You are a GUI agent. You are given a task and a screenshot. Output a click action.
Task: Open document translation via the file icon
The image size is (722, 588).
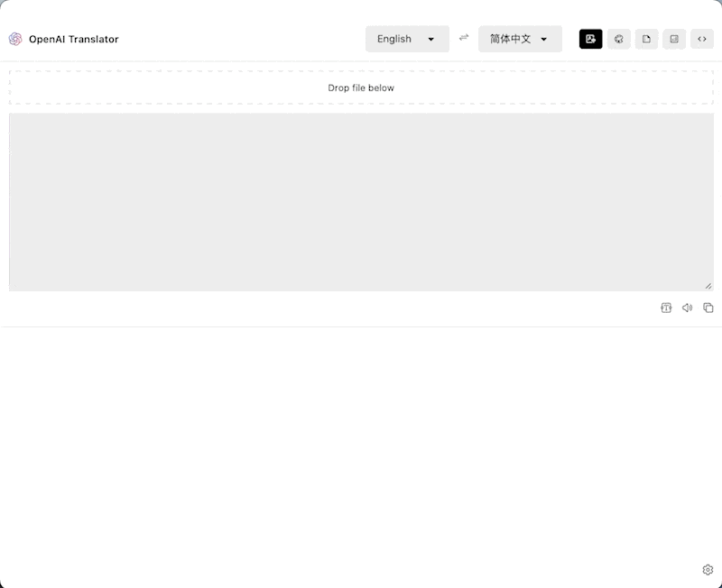(x=646, y=39)
